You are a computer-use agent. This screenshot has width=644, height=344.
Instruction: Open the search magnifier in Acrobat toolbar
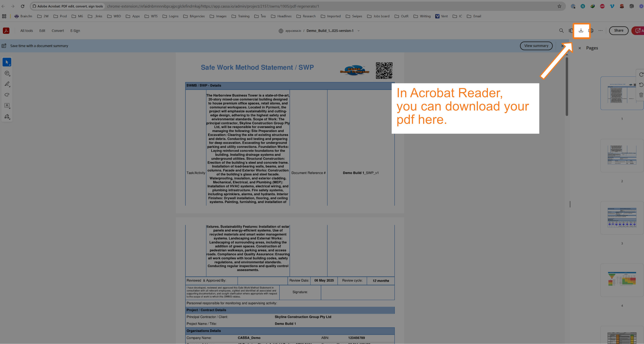pyautogui.click(x=561, y=31)
